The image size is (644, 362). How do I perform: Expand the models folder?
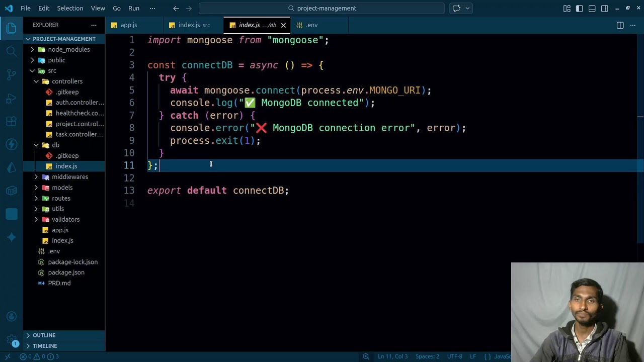click(x=64, y=188)
